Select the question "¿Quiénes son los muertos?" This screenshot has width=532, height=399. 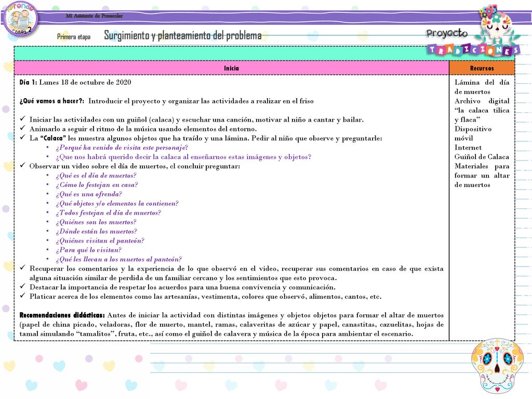(96, 222)
